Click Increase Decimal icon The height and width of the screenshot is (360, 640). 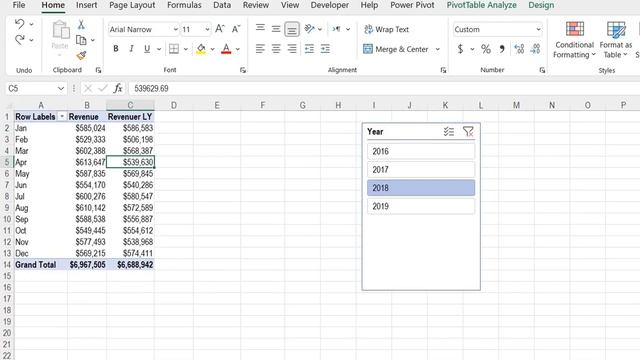(519, 49)
